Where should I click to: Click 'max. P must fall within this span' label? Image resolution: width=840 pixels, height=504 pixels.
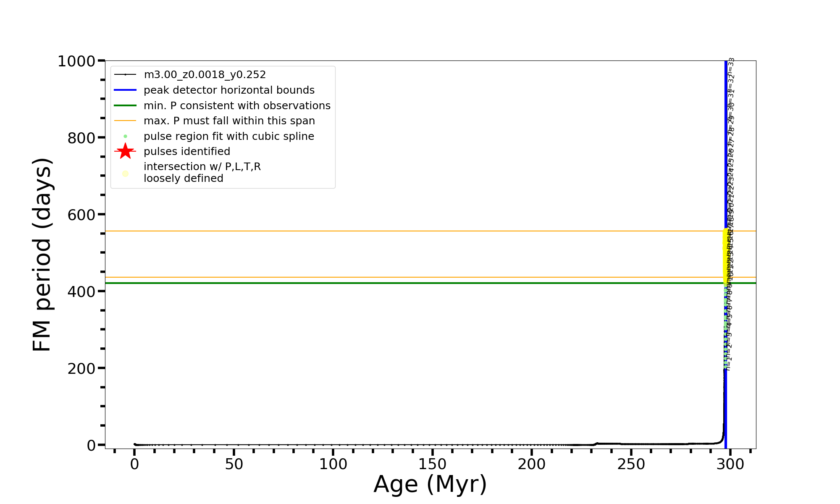(x=229, y=121)
